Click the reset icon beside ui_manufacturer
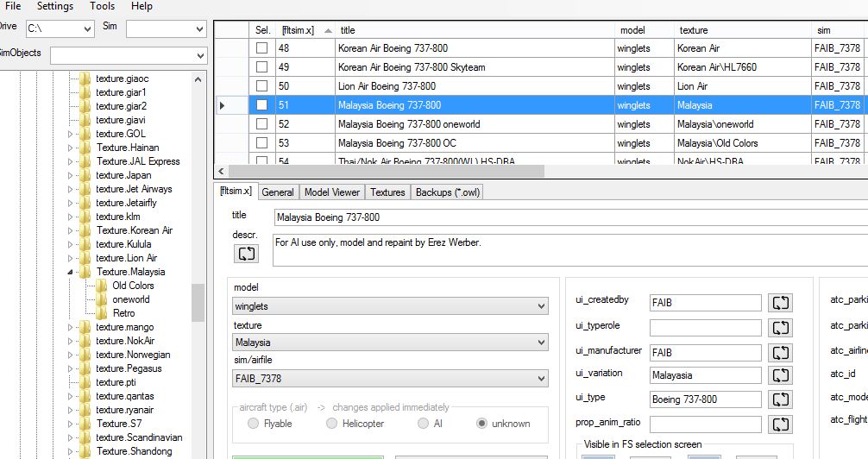This screenshot has height=459, width=868. pos(781,352)
